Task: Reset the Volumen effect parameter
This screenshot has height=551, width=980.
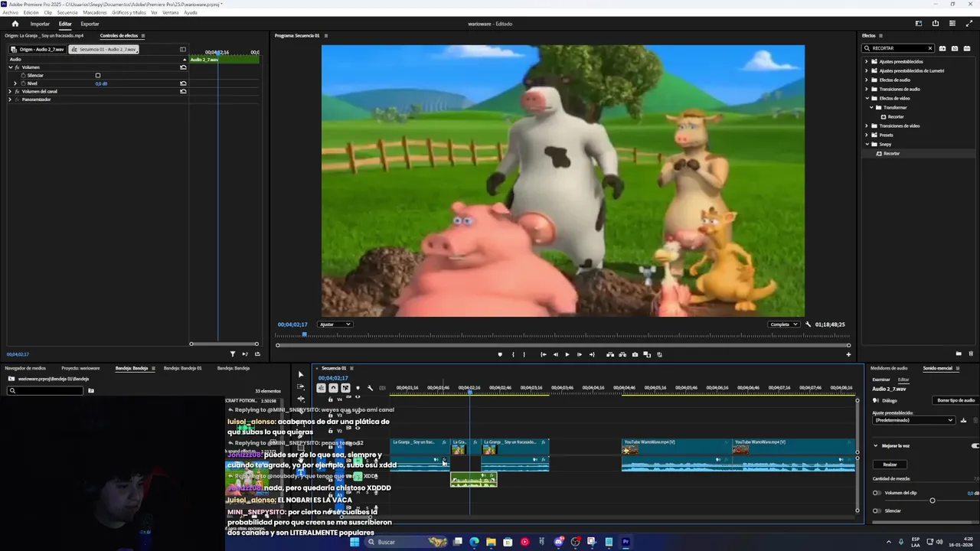Action: point(183,67)
